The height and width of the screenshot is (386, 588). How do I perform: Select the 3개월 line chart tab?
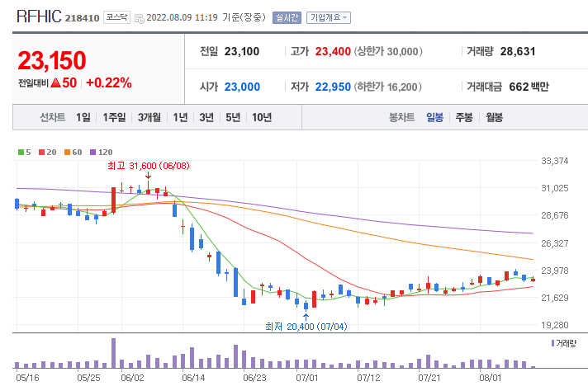(149, 118)
